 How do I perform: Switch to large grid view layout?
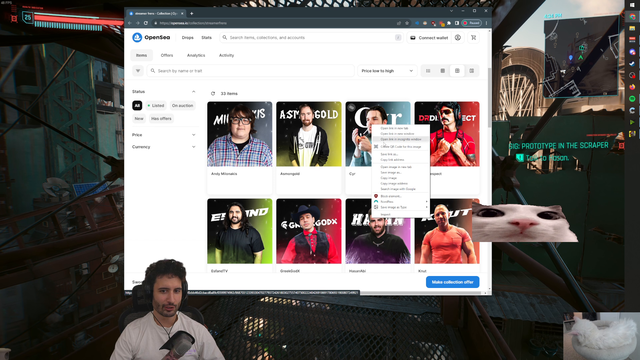(x=457, y=71)
